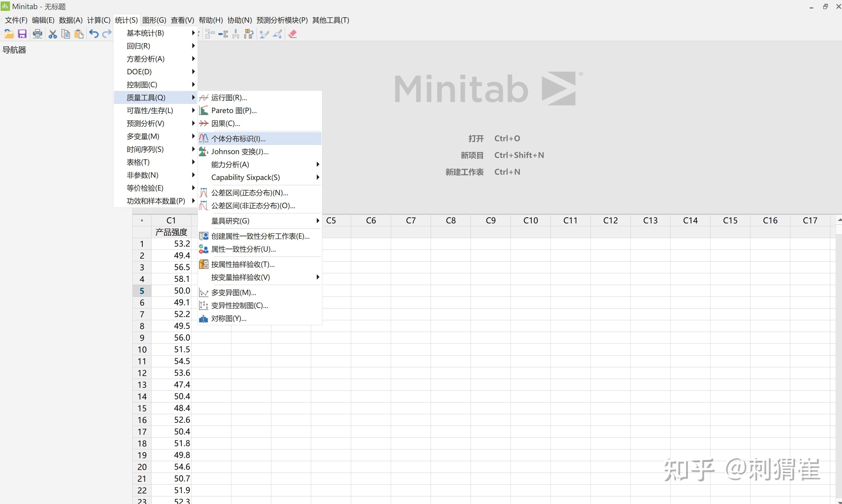This screenshot has width=842, height=504.
Task: Select column header C1
Action: pyautogui.click(x=171, y=221)
